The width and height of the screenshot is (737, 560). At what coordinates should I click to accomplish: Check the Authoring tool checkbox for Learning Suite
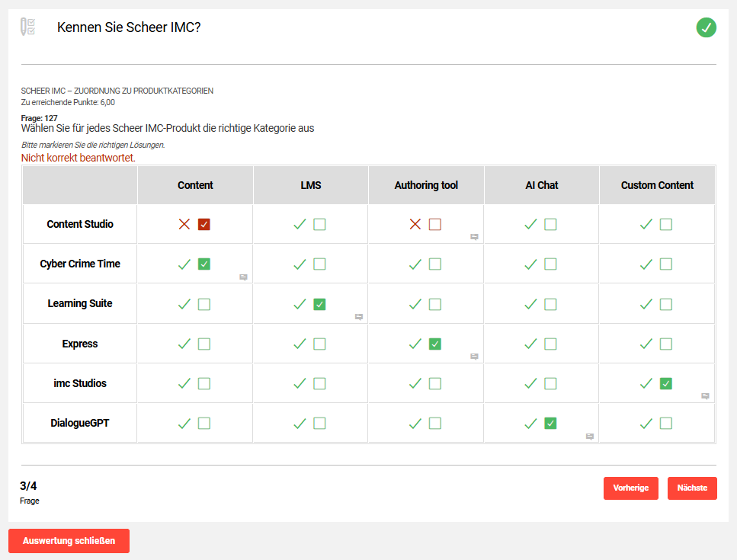[434, 304]
